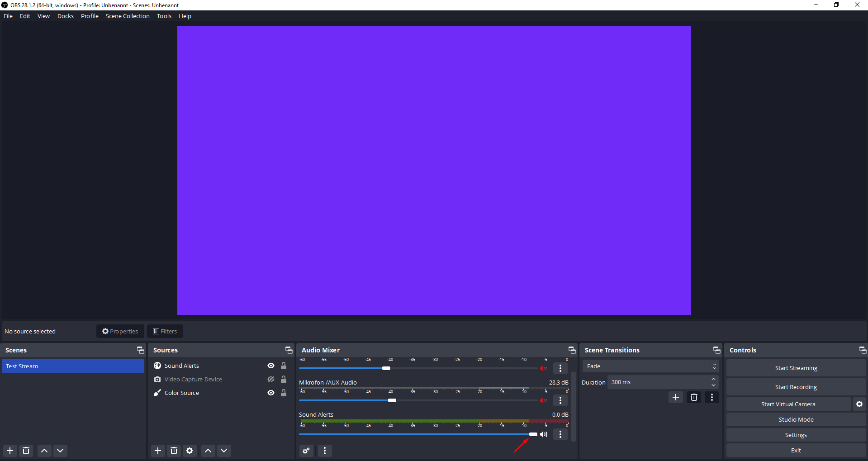Click first channel volume slider handle
868x461 pixels.
click(386, 368)
